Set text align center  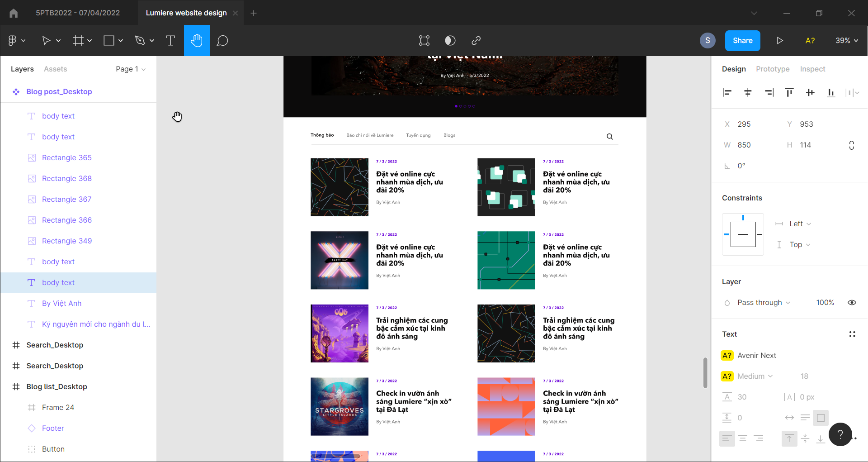(x=743, y=438)
